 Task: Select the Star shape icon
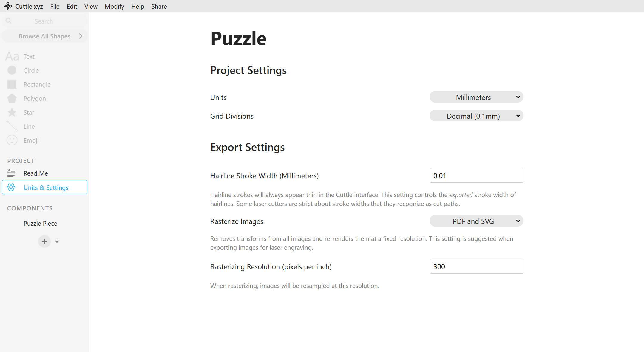point(12,112)
